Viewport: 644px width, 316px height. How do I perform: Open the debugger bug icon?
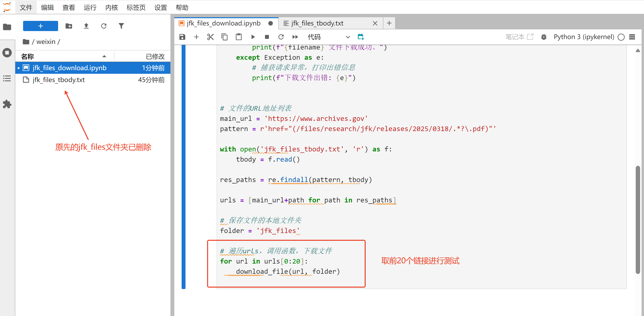(x=544, y=37)
